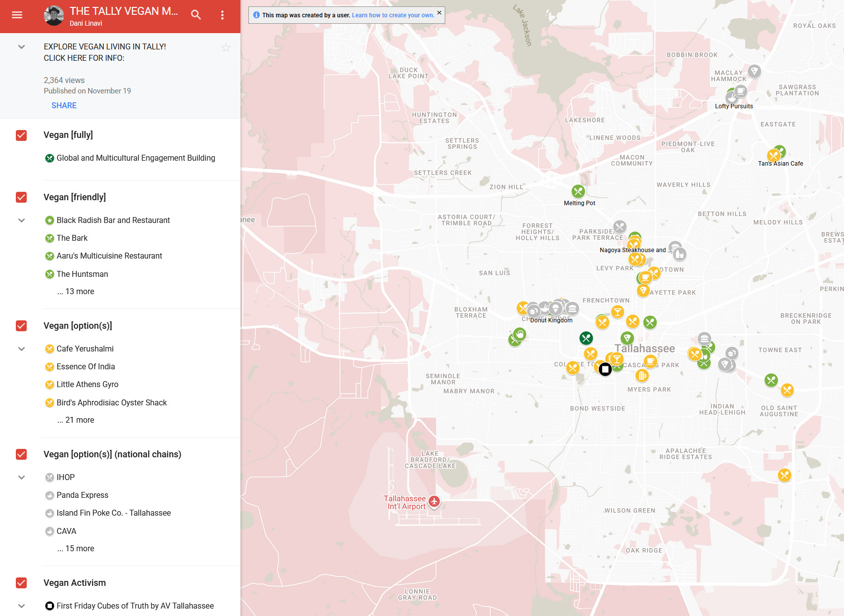Uncheck the Vegan Activism layer

point(21,583)
